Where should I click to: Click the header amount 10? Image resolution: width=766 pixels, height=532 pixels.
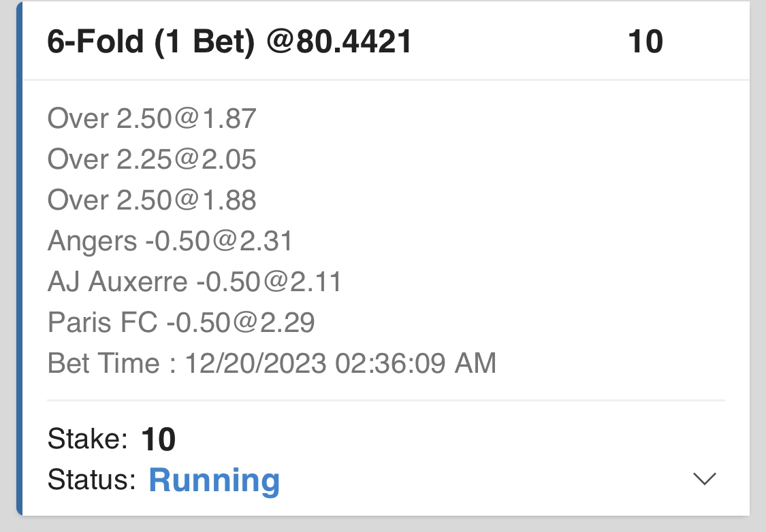click(645, 42)
